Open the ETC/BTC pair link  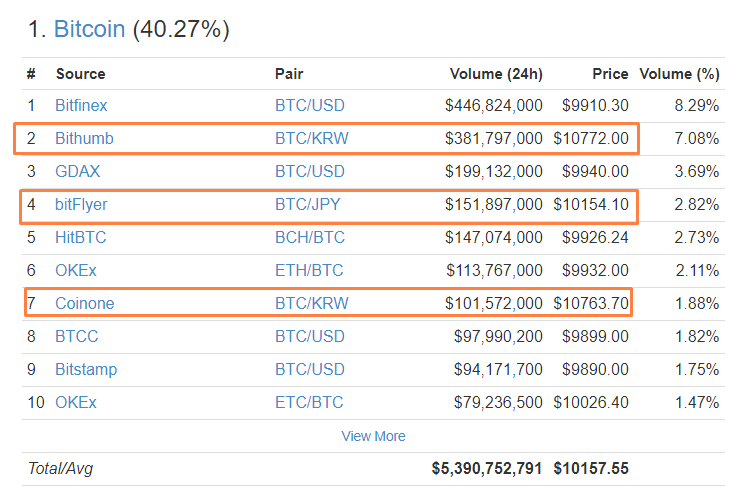309,402
